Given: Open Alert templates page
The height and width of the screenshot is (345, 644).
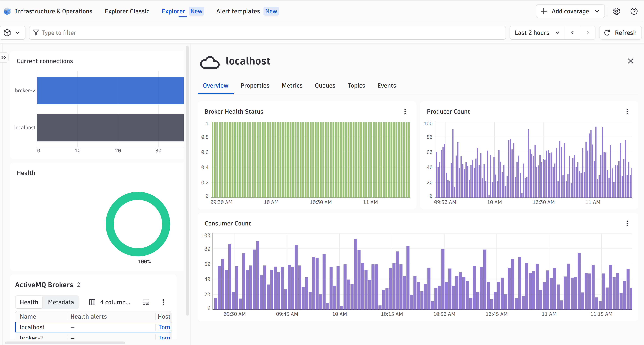Looking at the screenshot, I should [x=247, y=11].
